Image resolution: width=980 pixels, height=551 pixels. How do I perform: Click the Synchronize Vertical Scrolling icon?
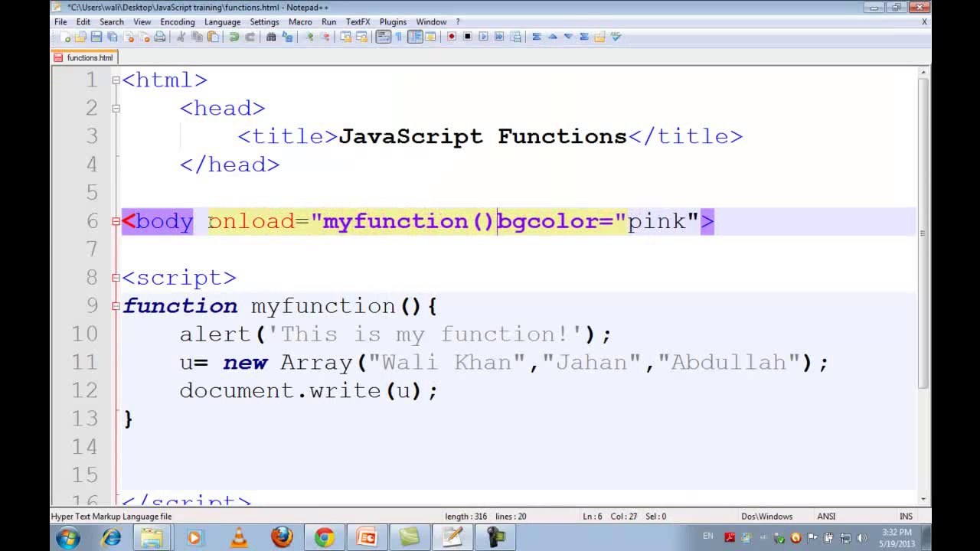[346, 37]
